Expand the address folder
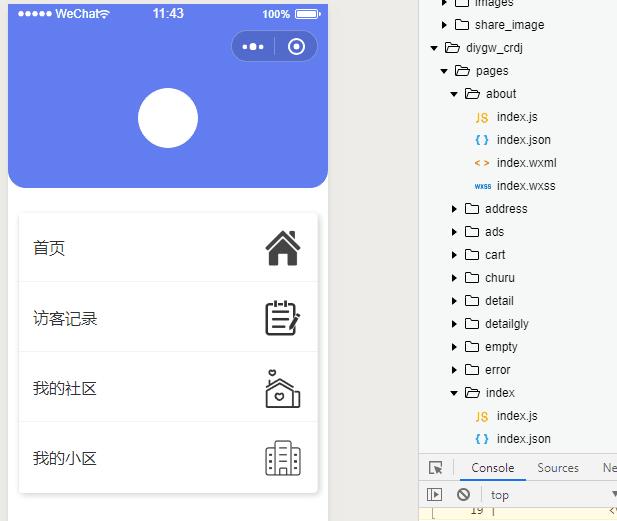The image size is (617, 521). pyautogui.click(x=455, y=209)
